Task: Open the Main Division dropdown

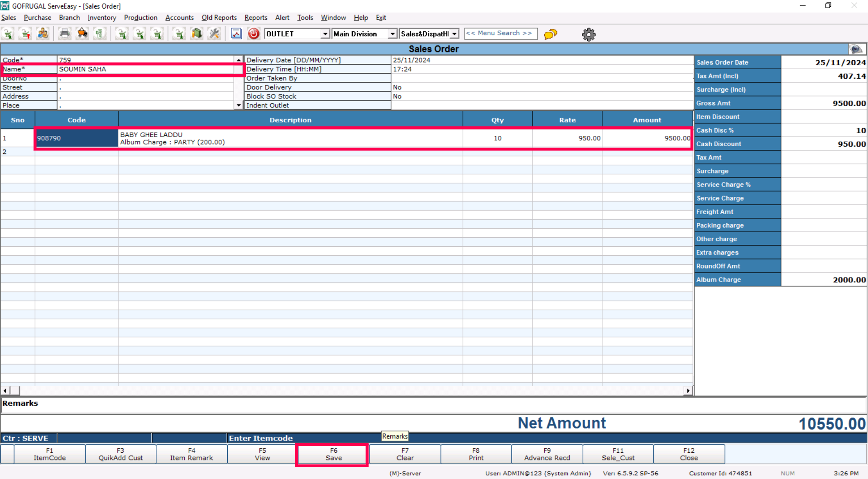Action: point(392,34)
